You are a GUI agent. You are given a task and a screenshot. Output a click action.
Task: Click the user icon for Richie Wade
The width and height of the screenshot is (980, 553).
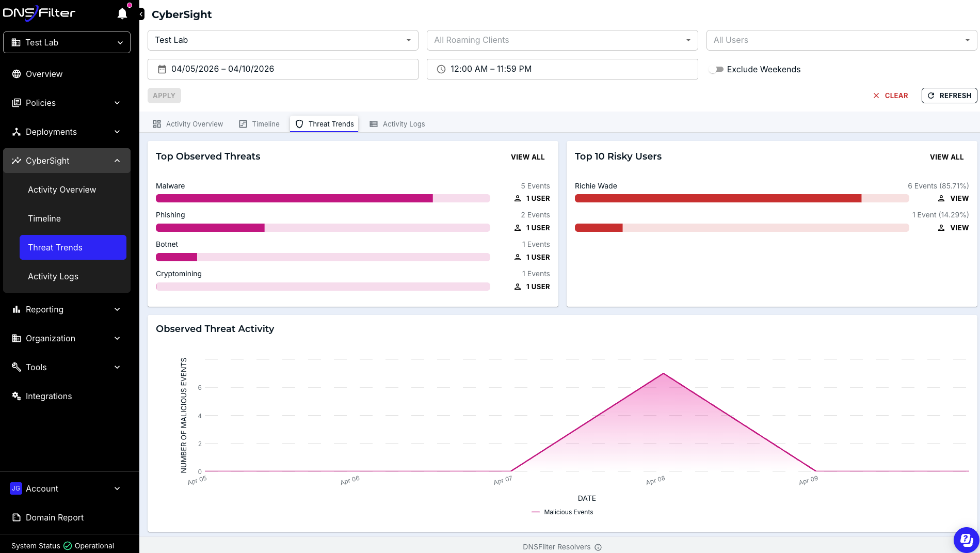click(x=941, y=198)
